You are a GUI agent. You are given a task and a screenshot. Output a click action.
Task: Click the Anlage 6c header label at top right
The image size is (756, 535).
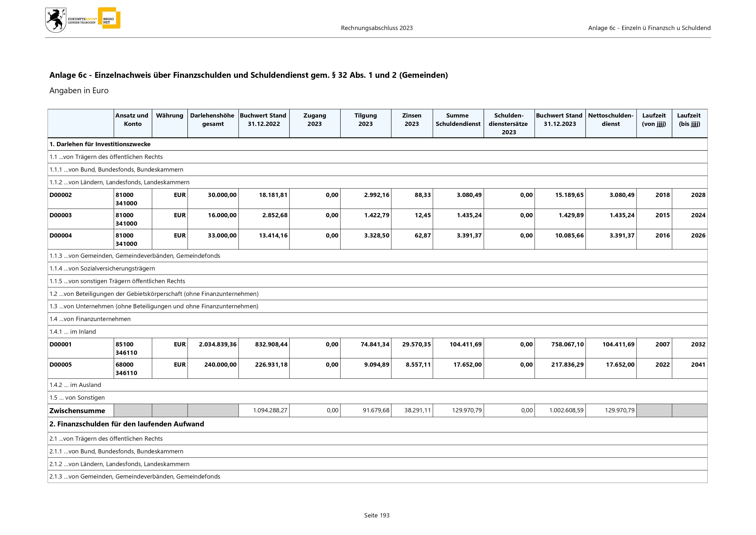point(649,28)
